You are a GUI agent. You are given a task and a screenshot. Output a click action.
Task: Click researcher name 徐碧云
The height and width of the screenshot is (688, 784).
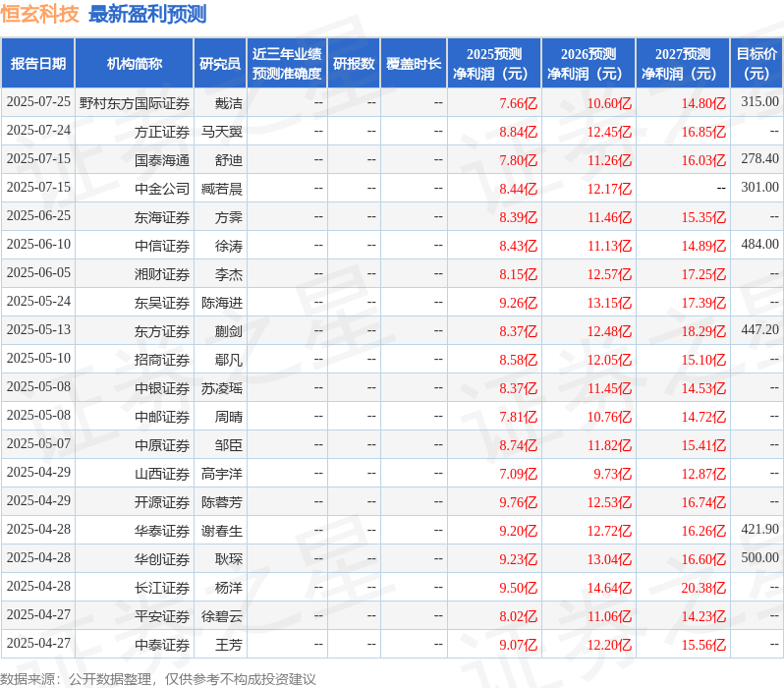tap(222, 616)
